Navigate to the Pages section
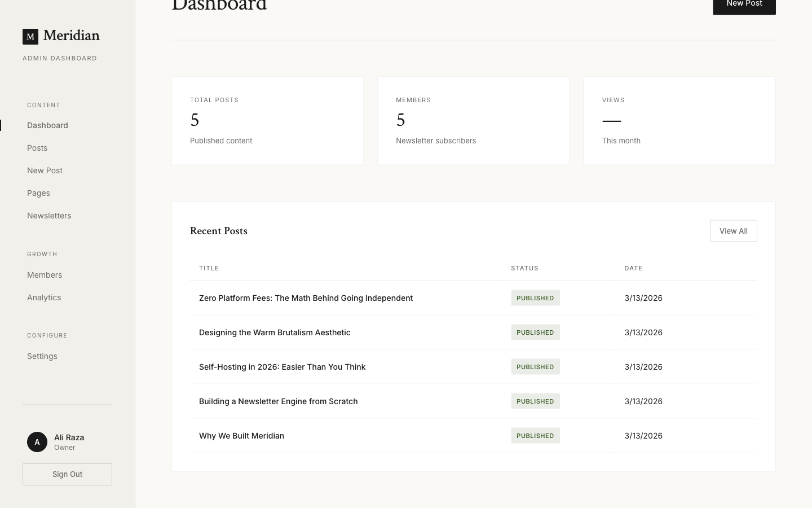 point(38,193)
